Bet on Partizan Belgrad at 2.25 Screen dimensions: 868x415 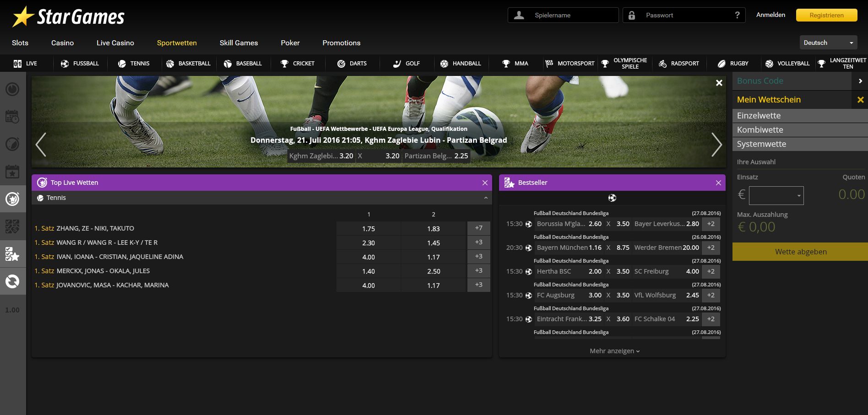(436, 156)
